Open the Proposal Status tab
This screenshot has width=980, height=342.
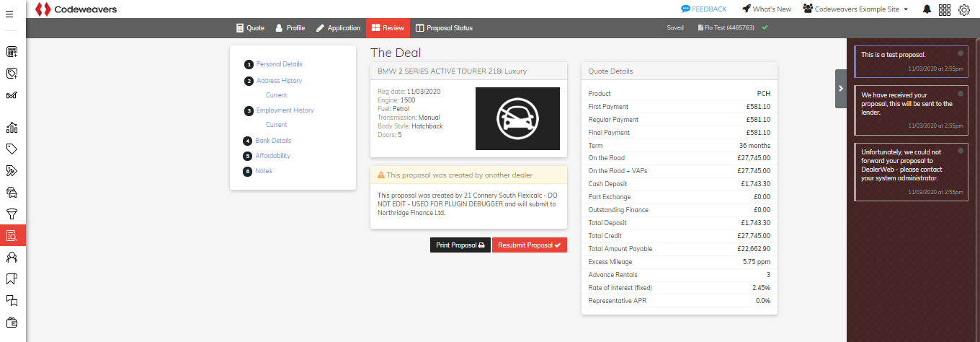(x=444, y=28)
